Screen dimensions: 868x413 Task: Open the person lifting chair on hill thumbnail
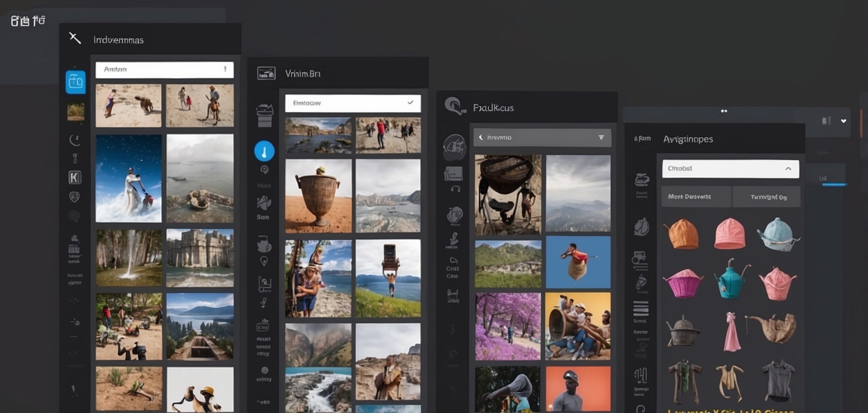(x=388, y=278)
